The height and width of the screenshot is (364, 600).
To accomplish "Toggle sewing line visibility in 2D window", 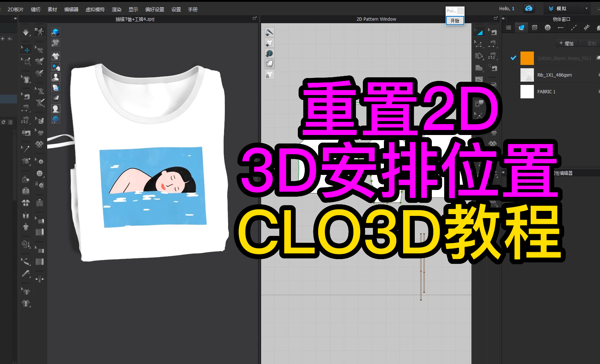I will (x=269, y=32).
